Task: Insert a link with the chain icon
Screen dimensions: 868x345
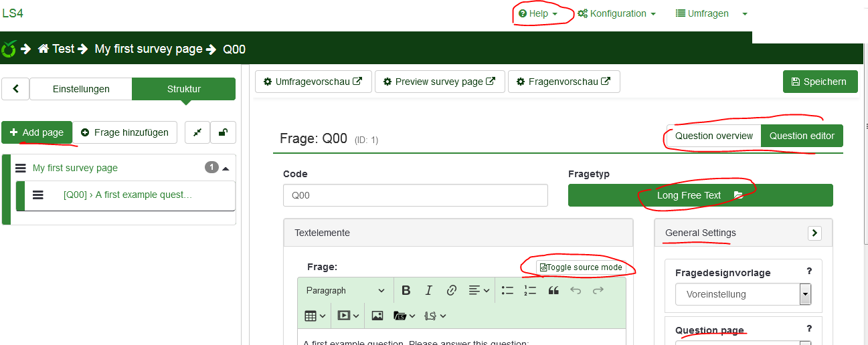Action: [452, 290]
